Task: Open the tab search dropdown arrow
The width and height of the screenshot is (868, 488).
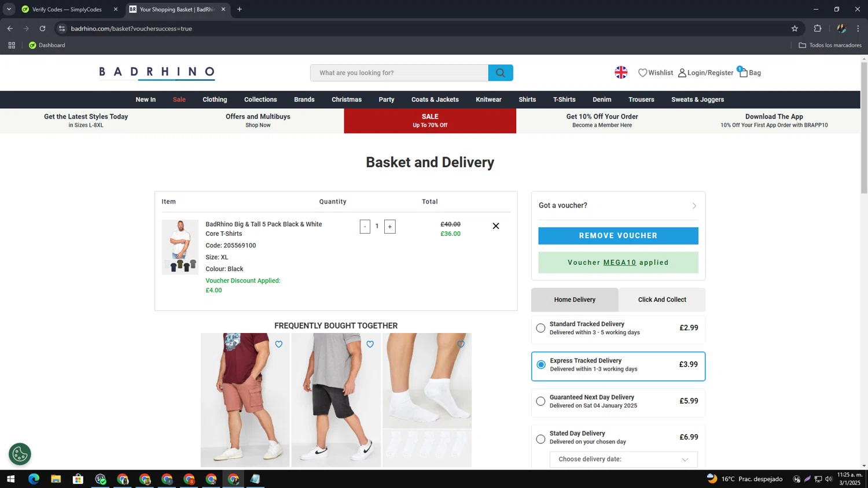Action: (9, 9)
